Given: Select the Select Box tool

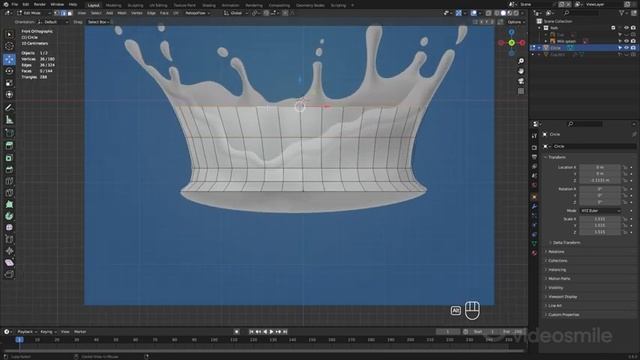Looking at the screenshot, I should pyautogui.click(x=9, y=35).
